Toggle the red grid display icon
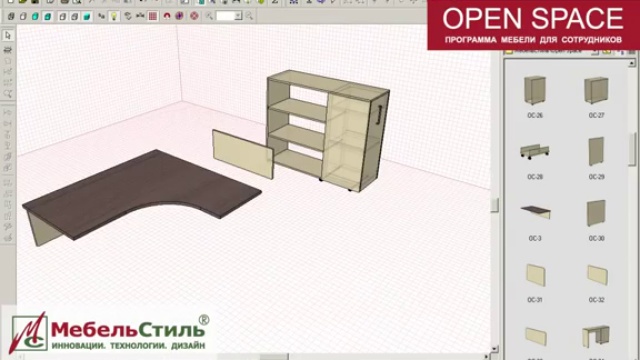640x360 pixels. (153, 16)
